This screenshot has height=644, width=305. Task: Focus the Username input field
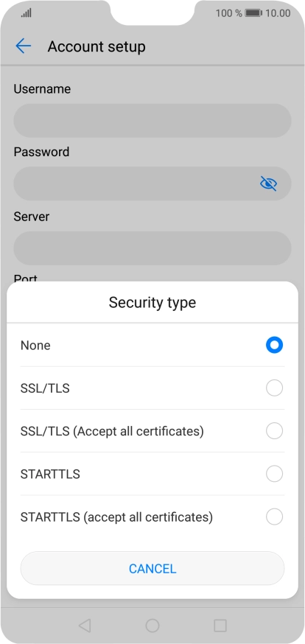point(152,120)
